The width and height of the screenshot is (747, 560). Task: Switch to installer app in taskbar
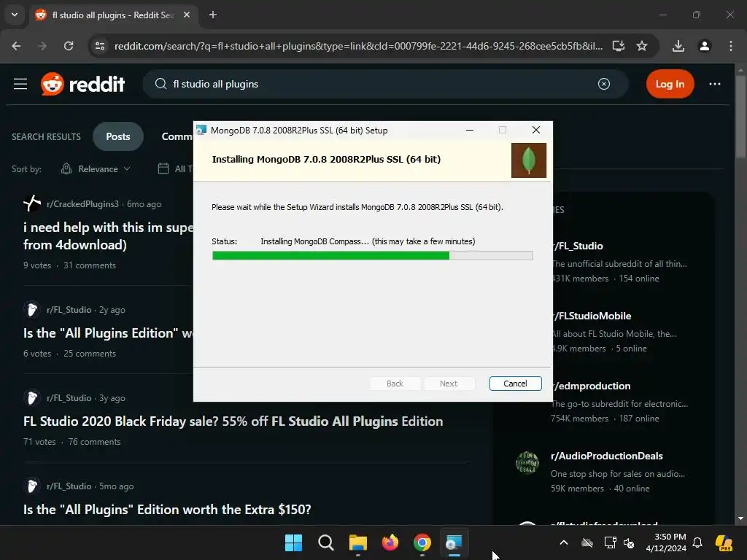(454, 542)
